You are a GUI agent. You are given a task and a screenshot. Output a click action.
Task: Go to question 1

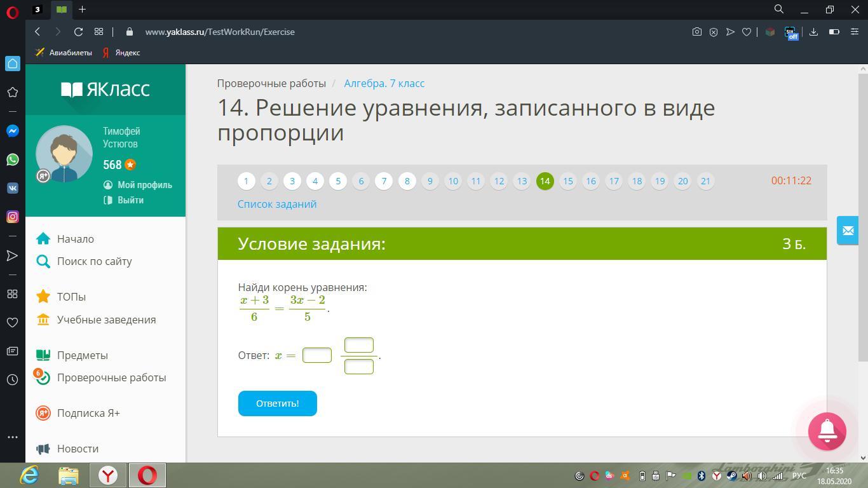pos(246,181)
